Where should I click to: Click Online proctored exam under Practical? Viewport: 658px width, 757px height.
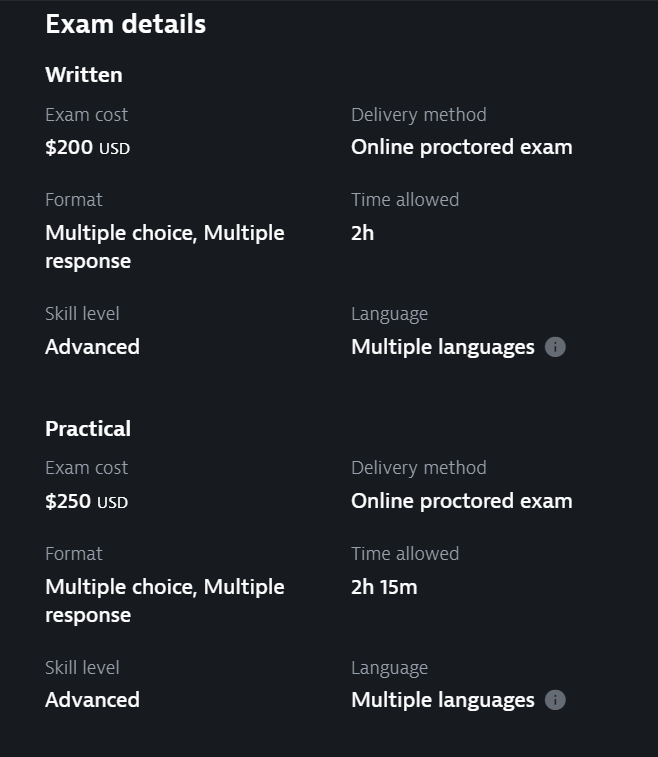462,501
